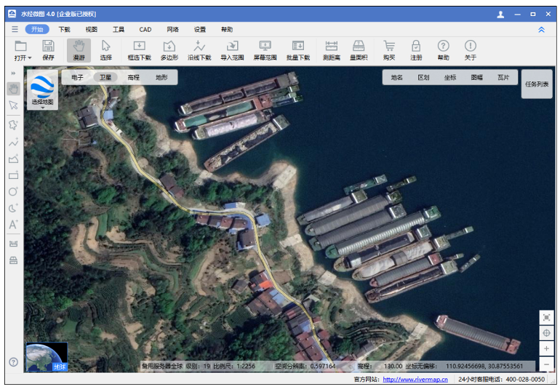This screenshot has width=560, height=392.
Task: Select the 漫游 pan hand tool
Action: pyautogui.click(x=78, y=49)
